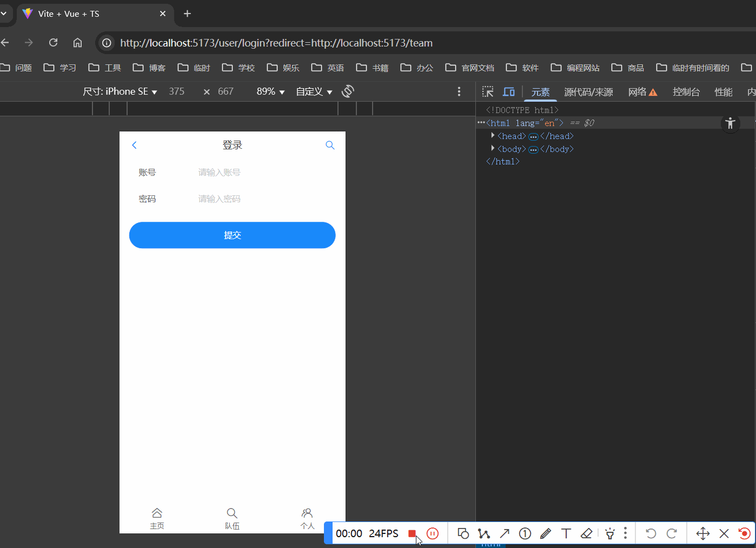Open the 89% zoom level dropdown
The width and height of the screenshot is (756, 548).
pos(270,92)
